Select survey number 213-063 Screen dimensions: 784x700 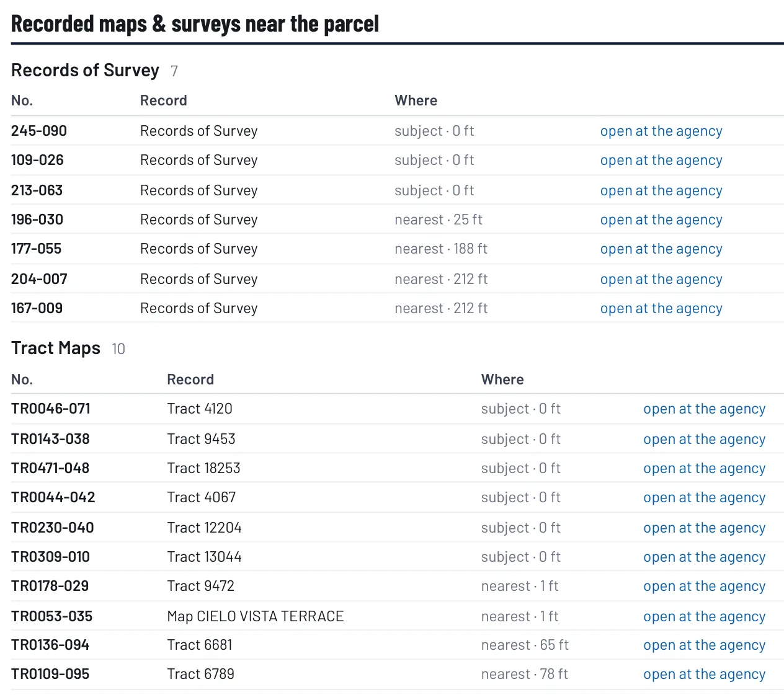(x=37, y=190)
